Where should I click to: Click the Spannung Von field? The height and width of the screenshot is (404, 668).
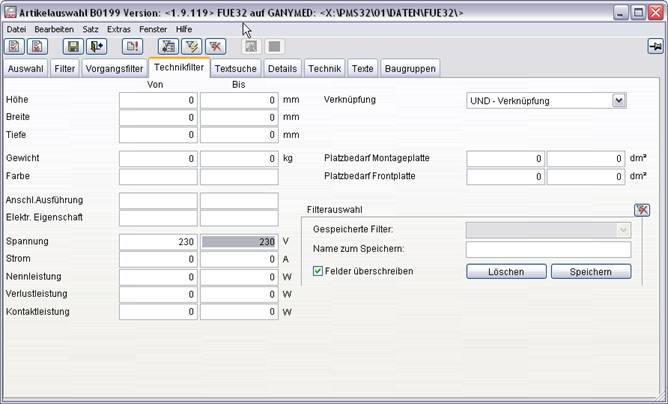pos(158,241)
